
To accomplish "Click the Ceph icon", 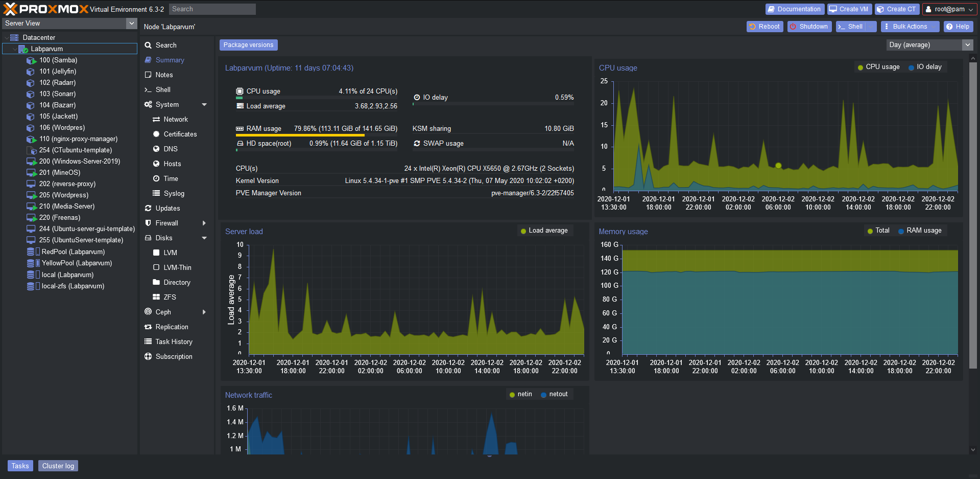I will tap(148, 312).
